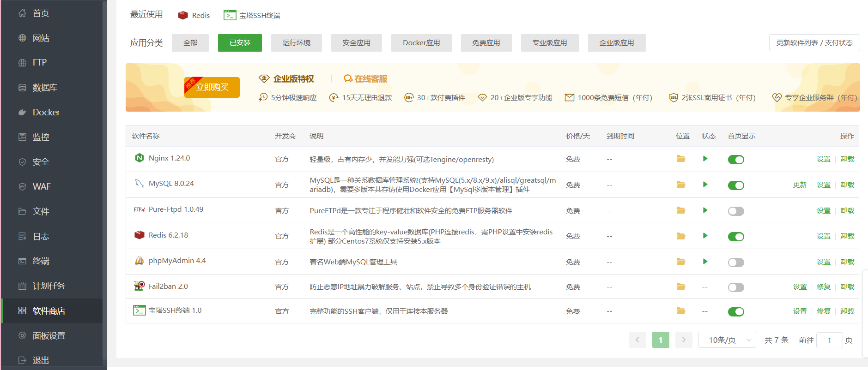
Task: Click the MySQL logo icon in the list
Action: click(139, 183)
